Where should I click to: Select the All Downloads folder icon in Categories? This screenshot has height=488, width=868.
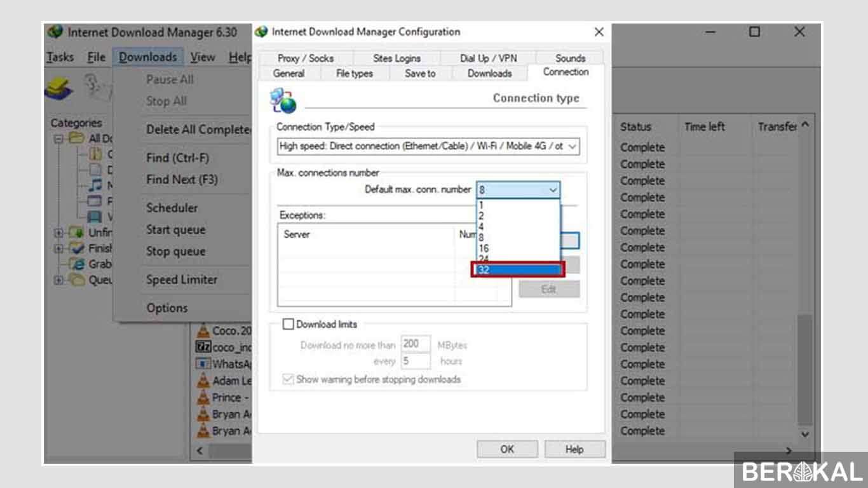pos(76,138)
